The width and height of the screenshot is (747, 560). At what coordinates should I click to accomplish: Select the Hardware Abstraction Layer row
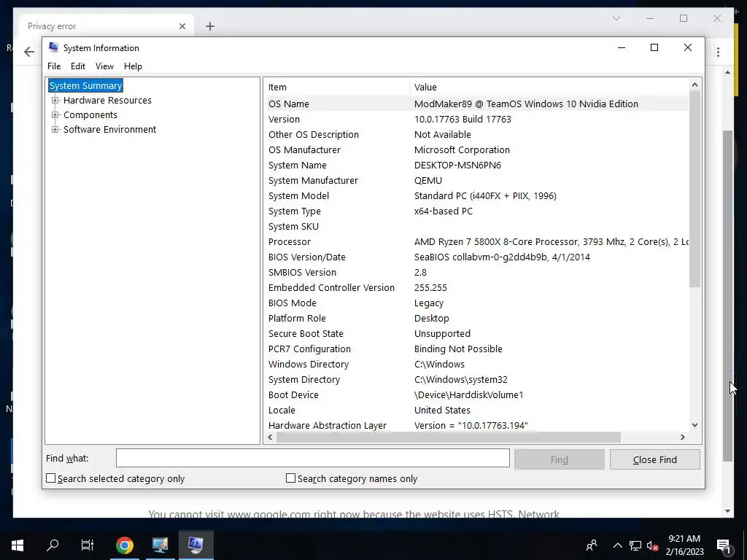pyautogui.click(x=476, y=425)
